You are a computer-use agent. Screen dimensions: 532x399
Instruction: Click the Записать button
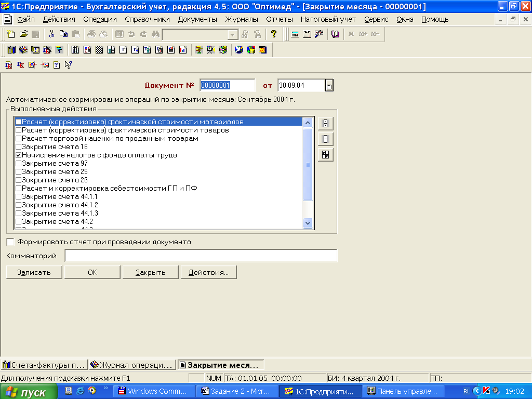(x=34, y=272)
